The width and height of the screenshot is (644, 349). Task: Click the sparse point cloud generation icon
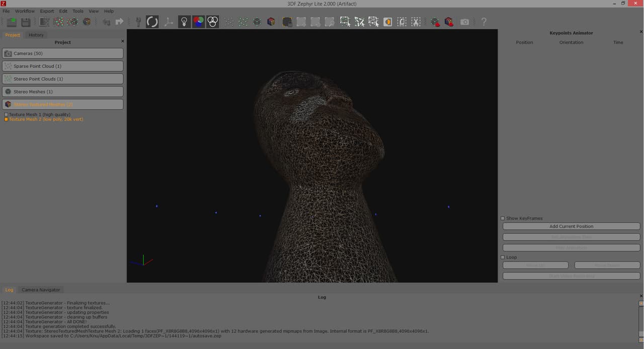tap(45, 22)
